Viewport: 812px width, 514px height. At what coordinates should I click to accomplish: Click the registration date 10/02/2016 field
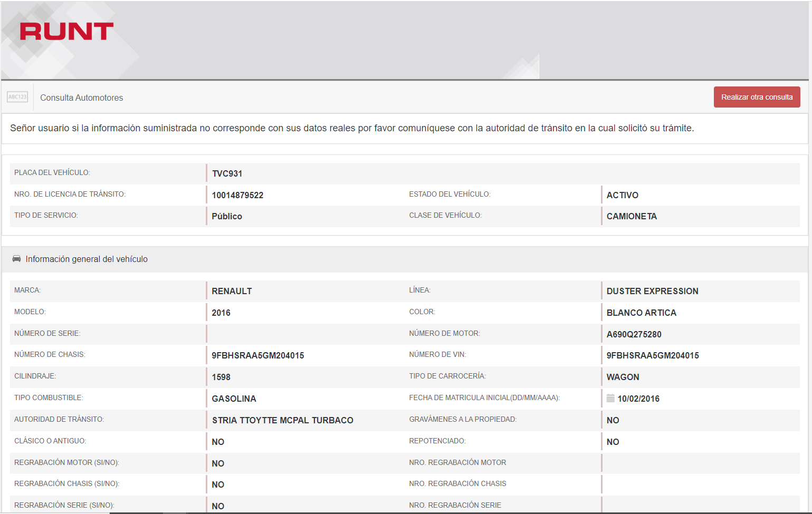click(x=638, y=399)
